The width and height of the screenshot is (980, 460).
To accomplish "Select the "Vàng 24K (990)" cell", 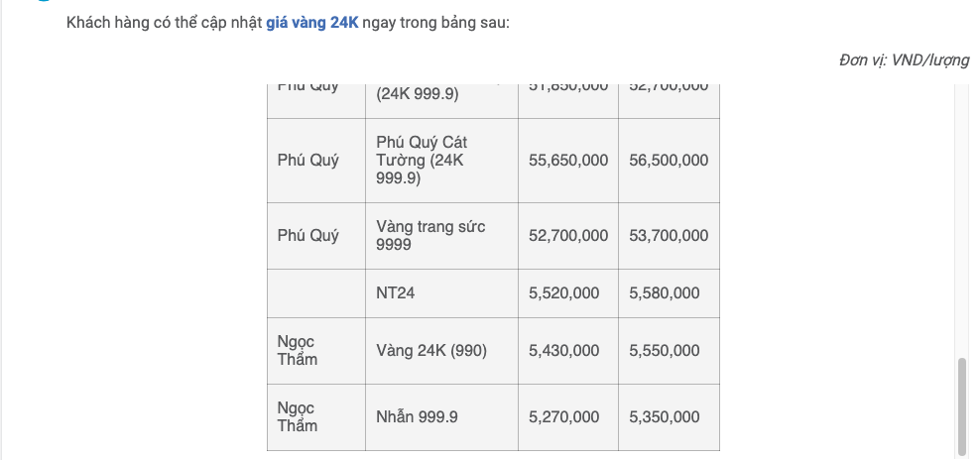I will [431, 351].
